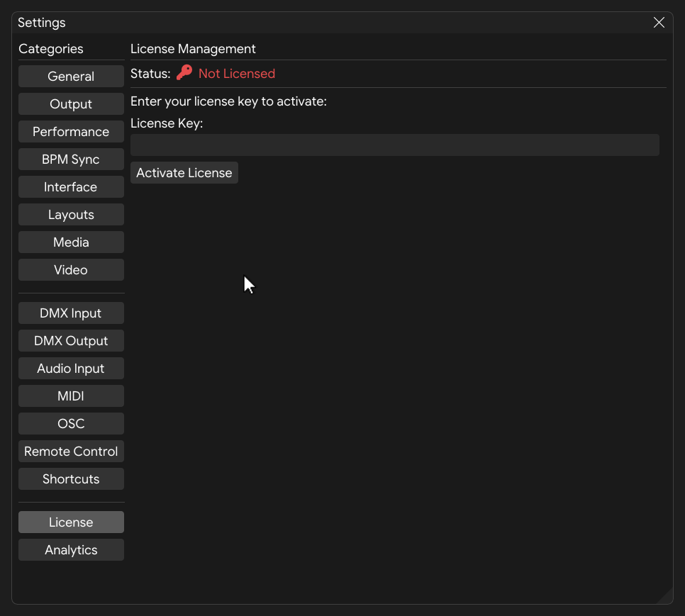Open Performance settings
This screenshot has height=616, width=685.
[x=71, y=131]
